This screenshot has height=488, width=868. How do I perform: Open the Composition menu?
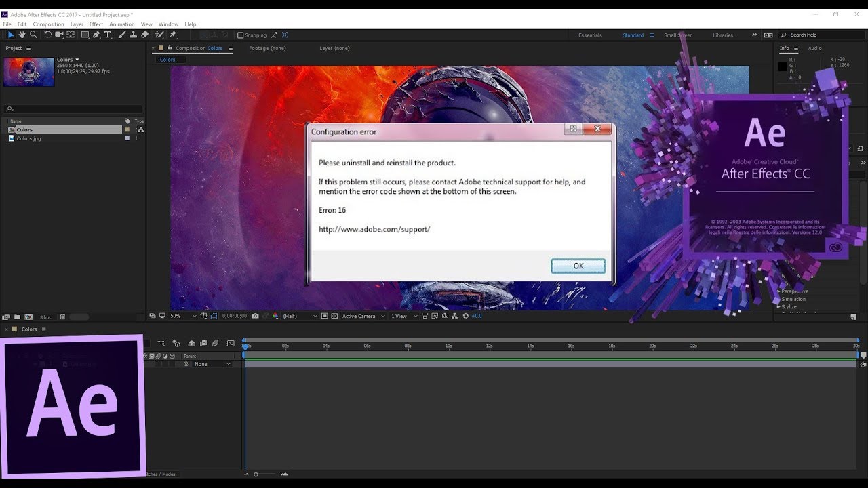click(x=48, y=24)
